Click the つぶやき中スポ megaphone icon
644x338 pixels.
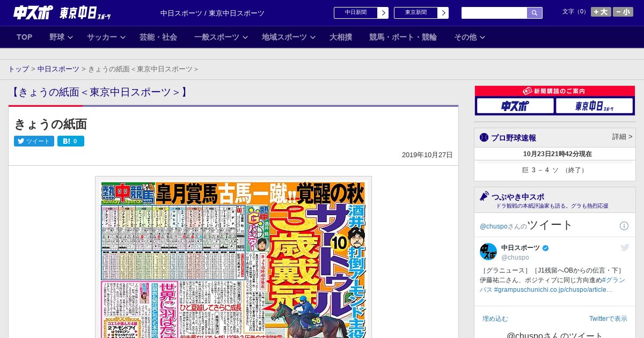coord(484,196)
